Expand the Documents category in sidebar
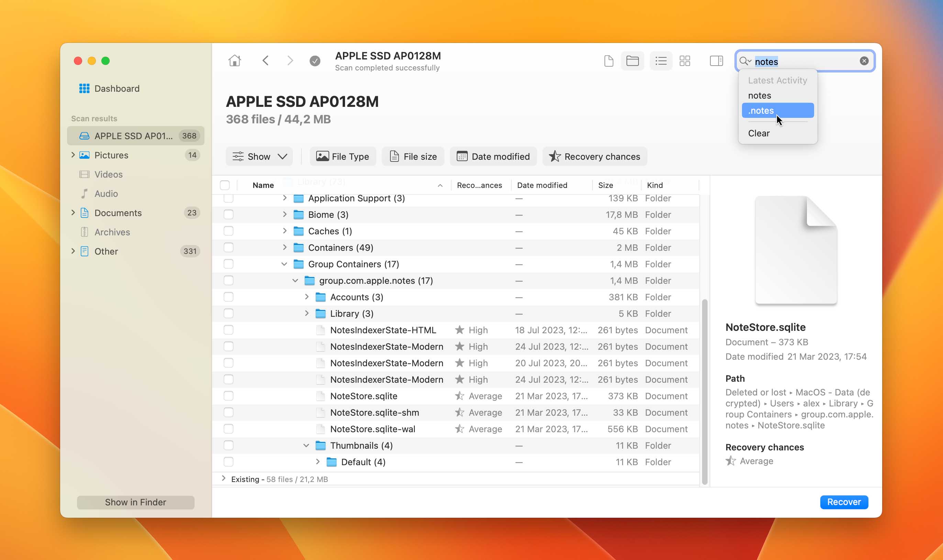 (73, 212)
